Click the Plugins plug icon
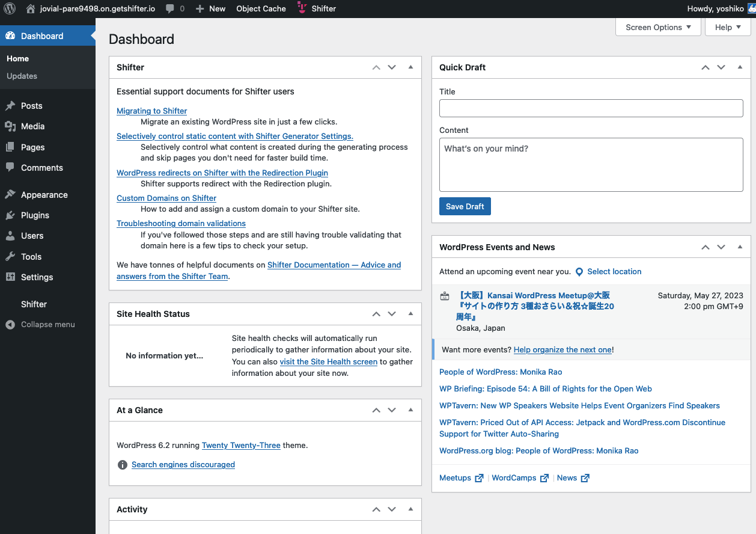This screenshot has height=534, width=756. 10,215
